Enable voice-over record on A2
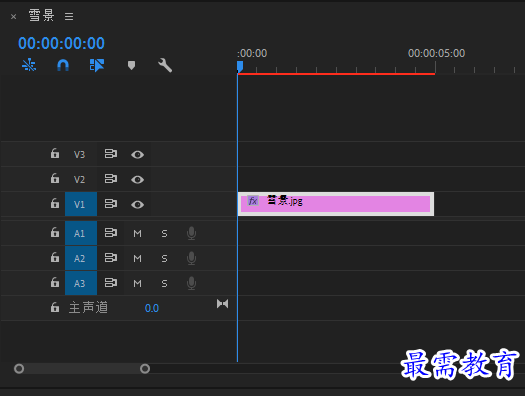The width and height of the screenshot is (525, 396). (x=192, y=258)
